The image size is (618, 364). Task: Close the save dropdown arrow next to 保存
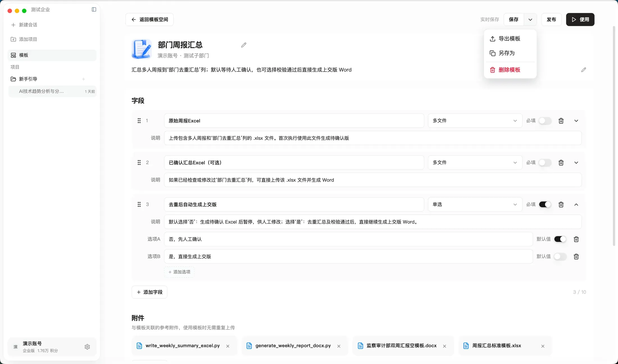[x=530, y=19]
